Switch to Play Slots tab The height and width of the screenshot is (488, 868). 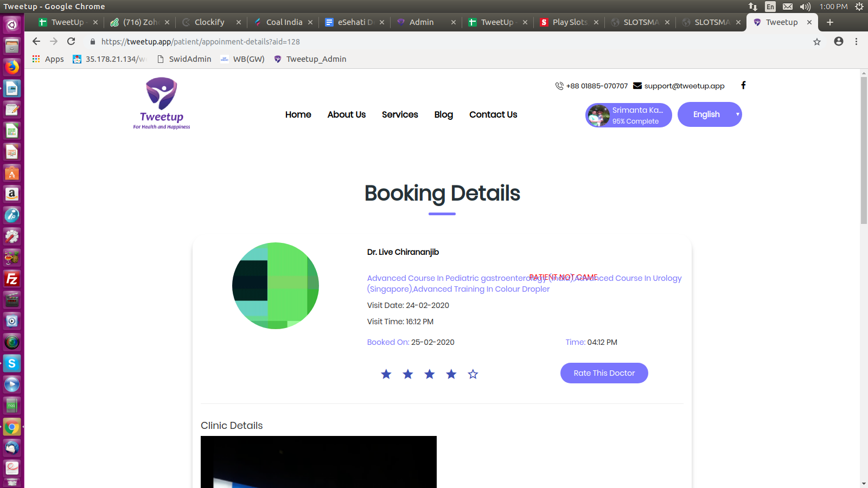570,22
